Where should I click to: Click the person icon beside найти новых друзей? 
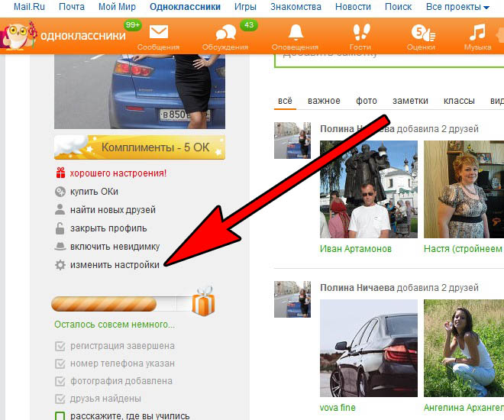click(x=60, y=209)
